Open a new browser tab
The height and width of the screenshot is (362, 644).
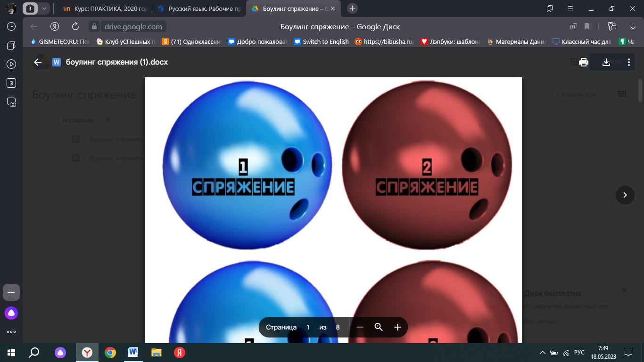352,8
